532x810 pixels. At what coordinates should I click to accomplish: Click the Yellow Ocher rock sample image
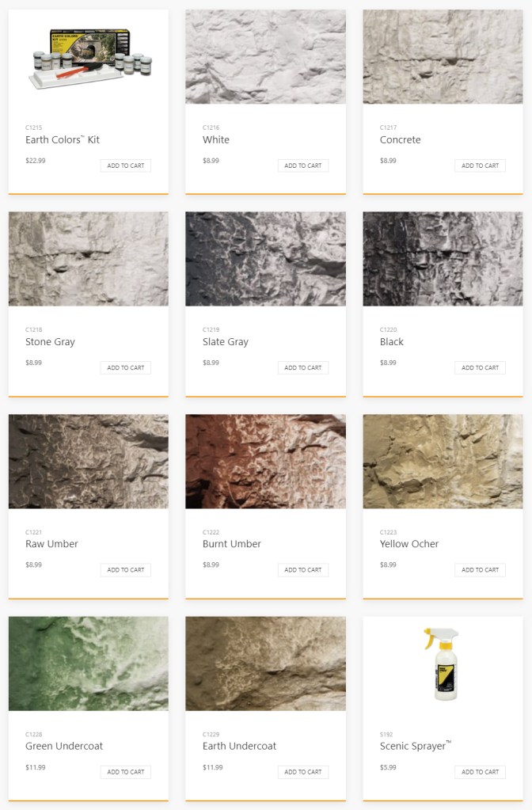443,462
